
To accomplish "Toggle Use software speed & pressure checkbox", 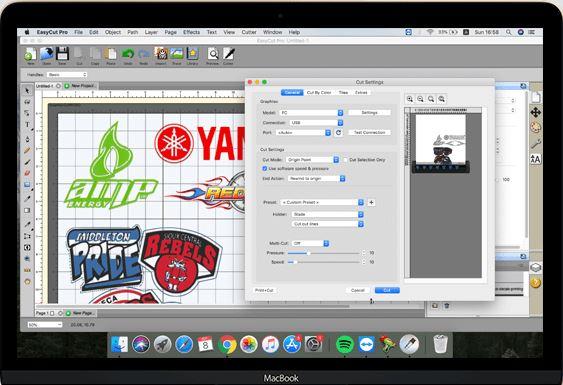I will click(265, 168).
